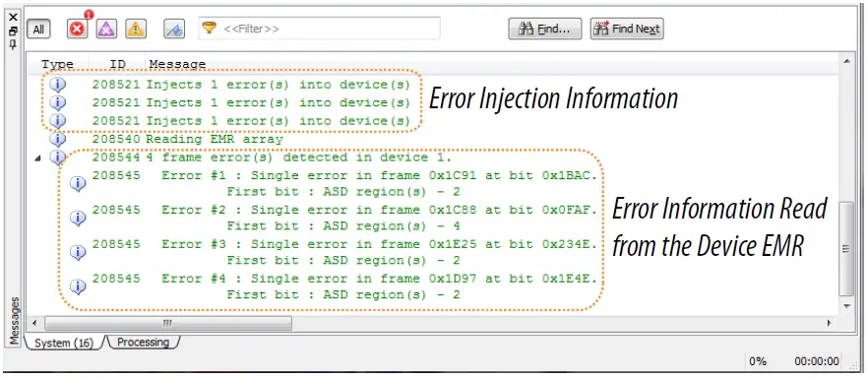Click info icon beside Error #4
Image resolution: width=868 pixels, height=378 pixels.
78,287
